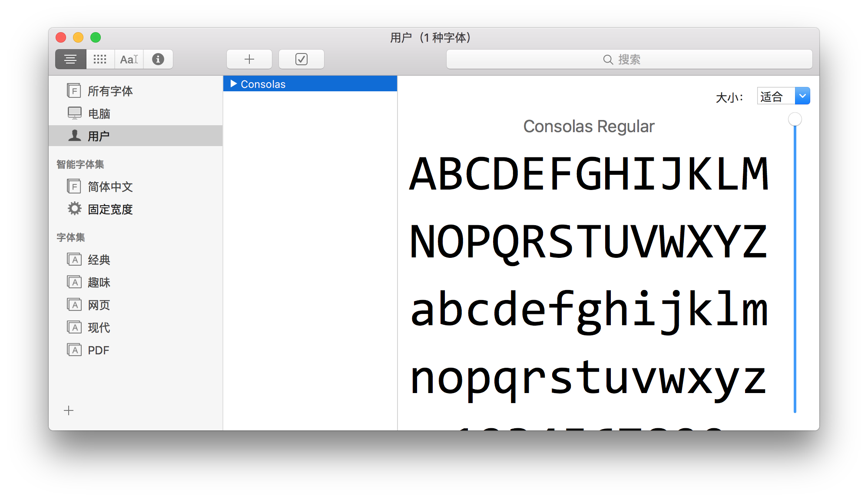Click the collection icon beside PDF
The image size is (868, 500).
74,350
